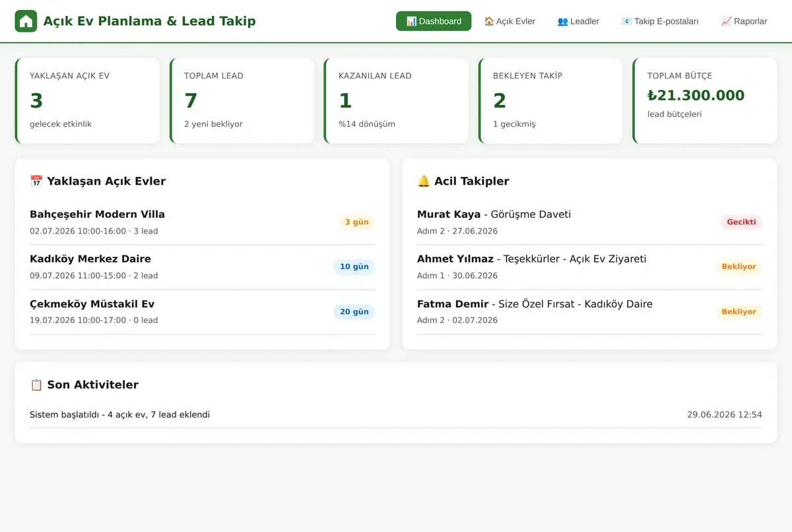792x532 pixels.
Task: Click the Toplam Bütçe amount ₺21.300.000
Action: (696, 95)
